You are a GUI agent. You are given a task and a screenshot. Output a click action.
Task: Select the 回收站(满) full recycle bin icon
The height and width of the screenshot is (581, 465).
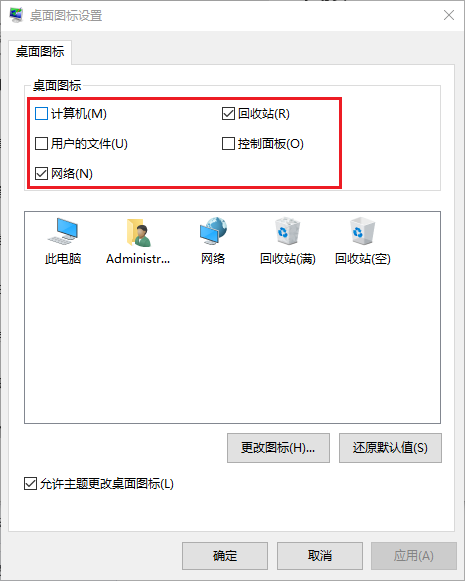[x=287, y=231]
